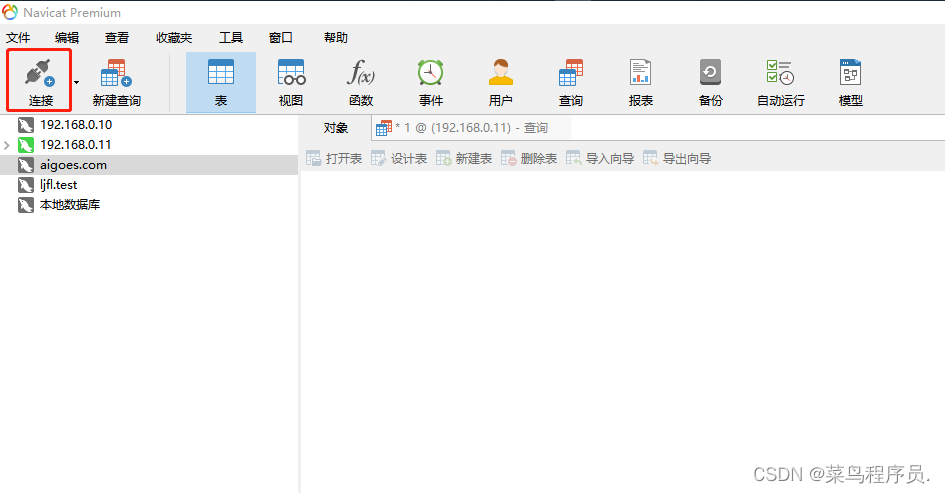Click the 新建查询 new query icon

[x=116, y=74]
